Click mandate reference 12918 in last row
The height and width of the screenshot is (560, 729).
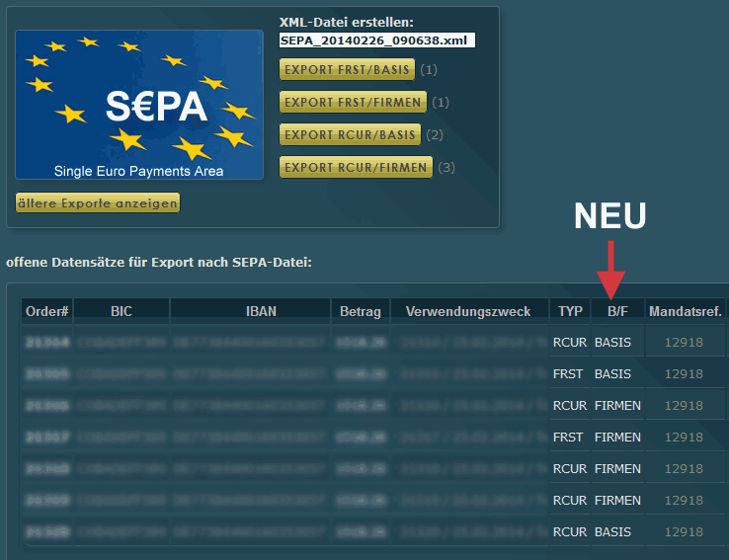point(684,532)
